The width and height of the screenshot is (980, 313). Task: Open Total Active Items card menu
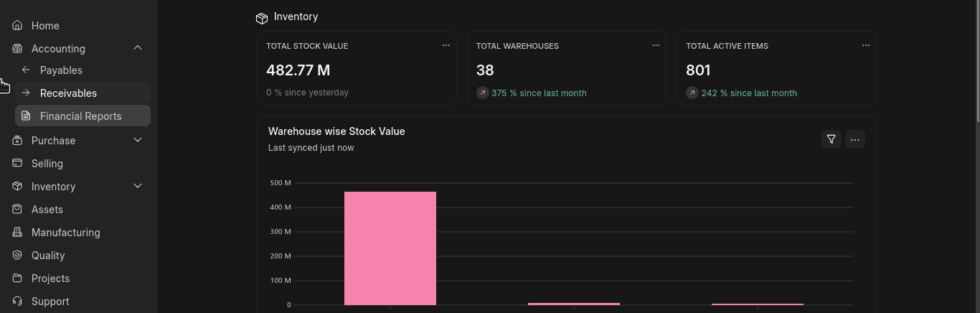[865, 45]
